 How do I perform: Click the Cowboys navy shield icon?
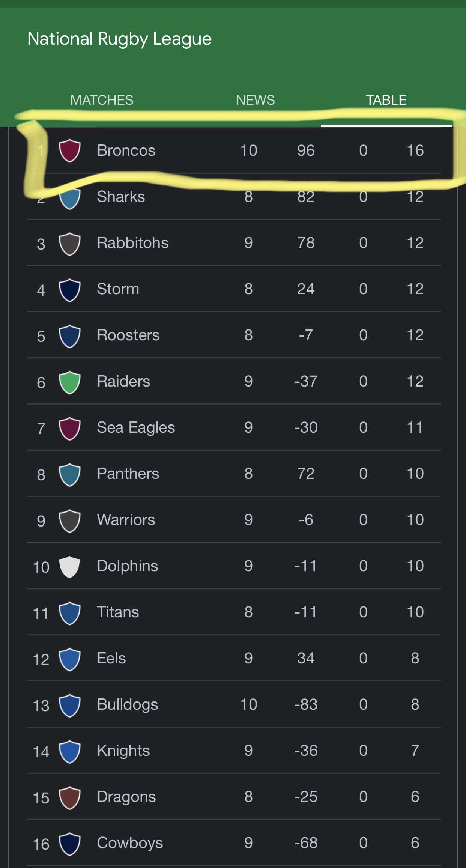click(x=69, y=844)
